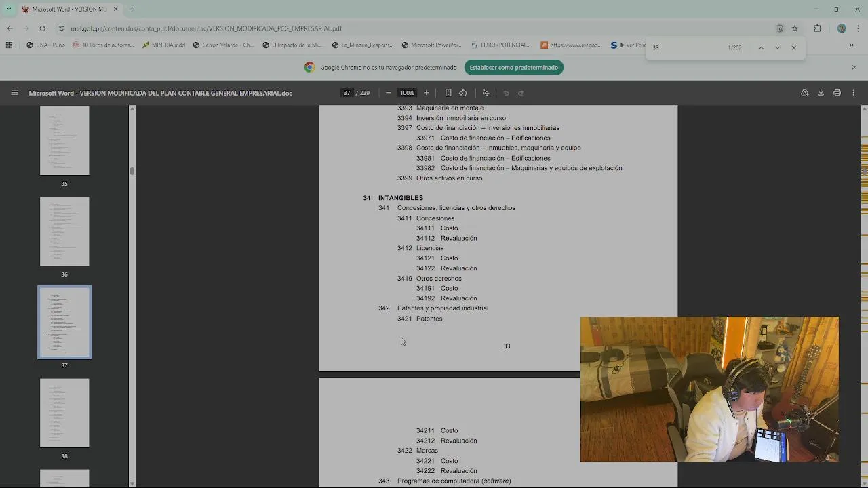Image resolution: width=868 pixels, height=488 pixels.
Task: Click the find bar search field
Action: pyautogui.click(x=685, y=47)
